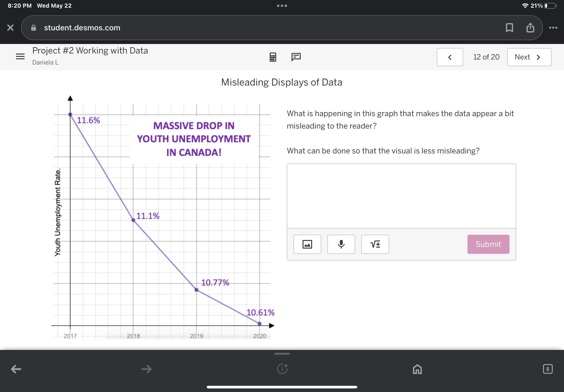This screenshot has height=392, width=564.
Task: Tap the 12 of 20 screen indicator
Action: pos(486,57)
